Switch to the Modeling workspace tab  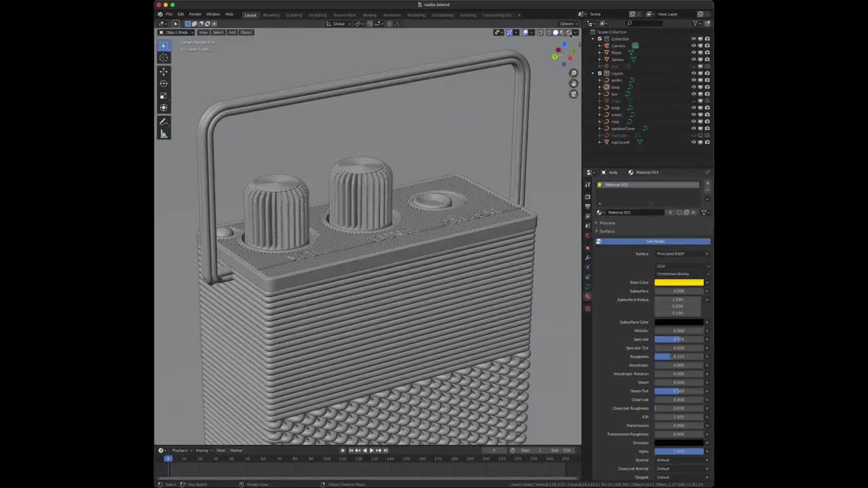[271, 15]
